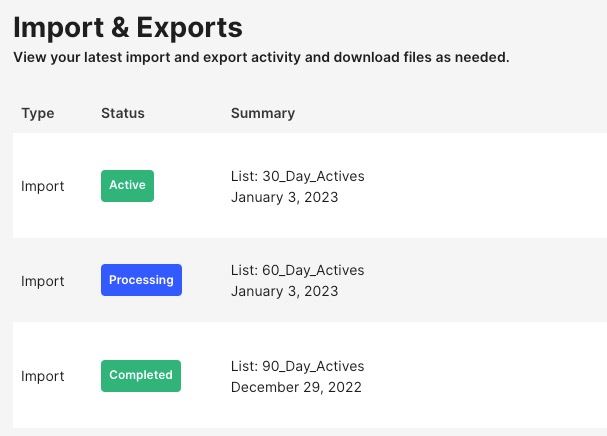Click the Import type in the Processing row
This screenshot has width=607, height=436.
(43, 281)
